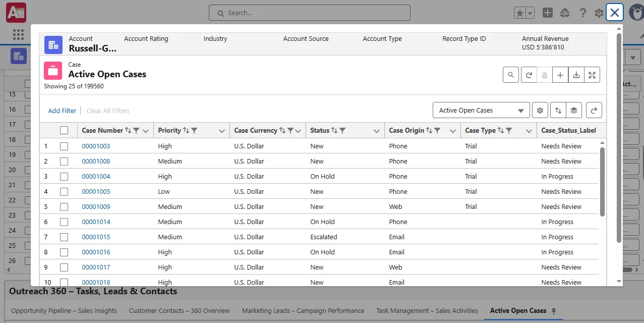644x323 pixels.
Task: Click the global Search input field
Action: pyautogui.click(x=310, y=13)
